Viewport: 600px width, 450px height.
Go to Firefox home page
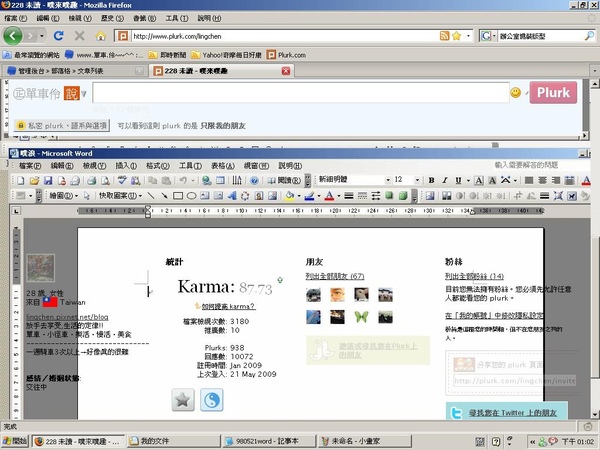(101, 36)
